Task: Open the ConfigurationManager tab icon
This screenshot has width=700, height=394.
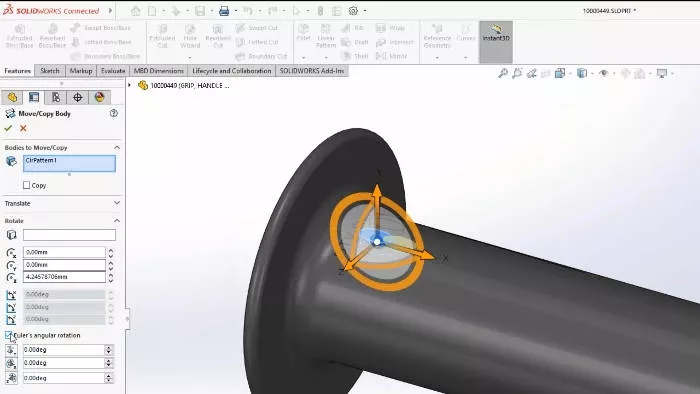Action: [56, 97]
